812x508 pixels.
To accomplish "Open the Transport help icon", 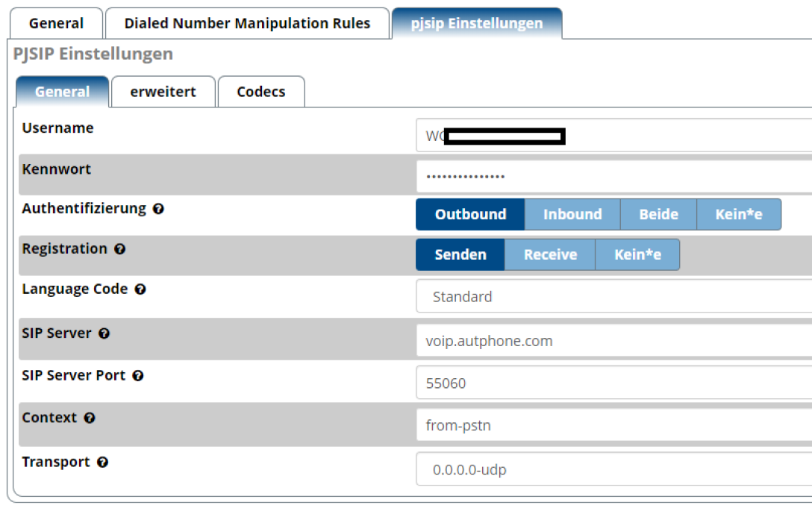I will [103, 462].
